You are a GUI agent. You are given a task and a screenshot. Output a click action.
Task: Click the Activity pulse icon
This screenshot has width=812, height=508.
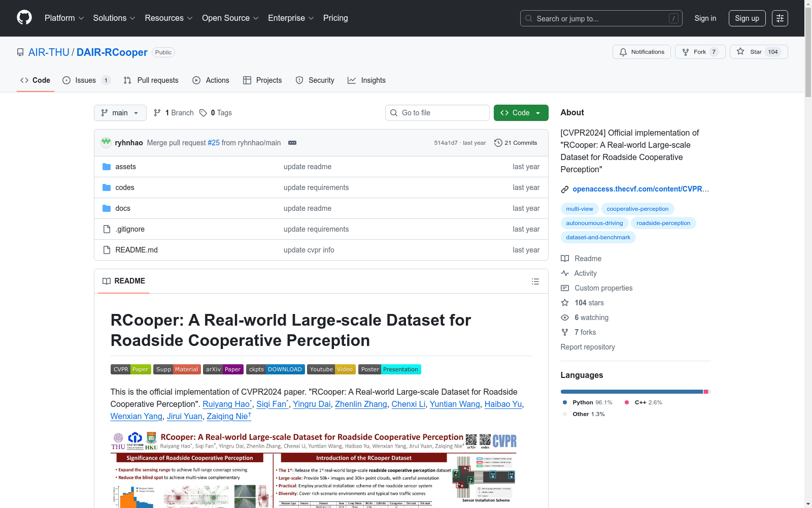(565, 273)
